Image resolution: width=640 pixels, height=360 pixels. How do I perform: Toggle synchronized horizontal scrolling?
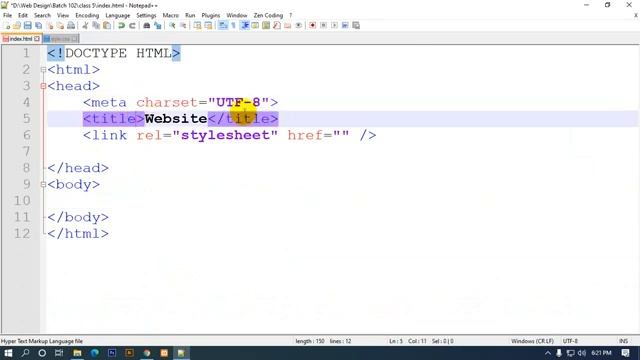click(208, 25)
